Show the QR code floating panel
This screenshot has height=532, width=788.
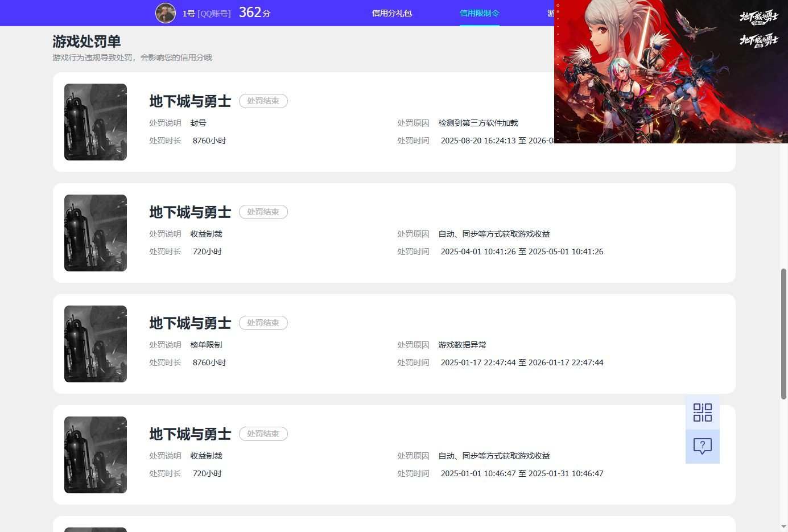click(x=703, y=413)
